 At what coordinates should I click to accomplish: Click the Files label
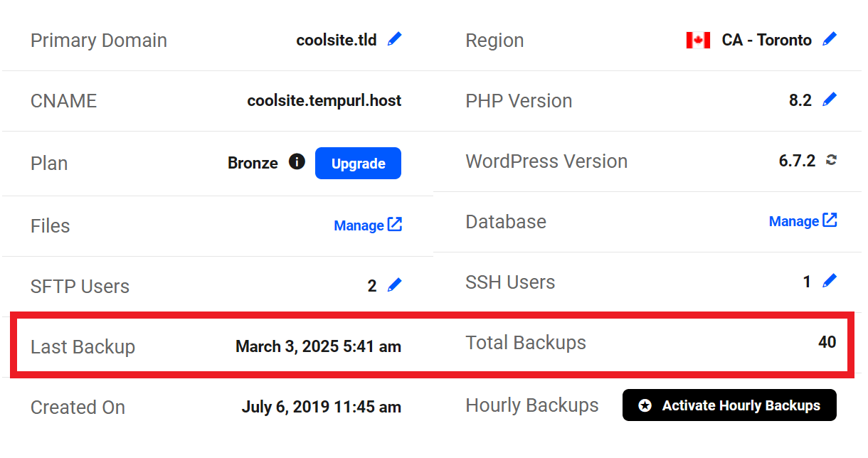[50, 226]
